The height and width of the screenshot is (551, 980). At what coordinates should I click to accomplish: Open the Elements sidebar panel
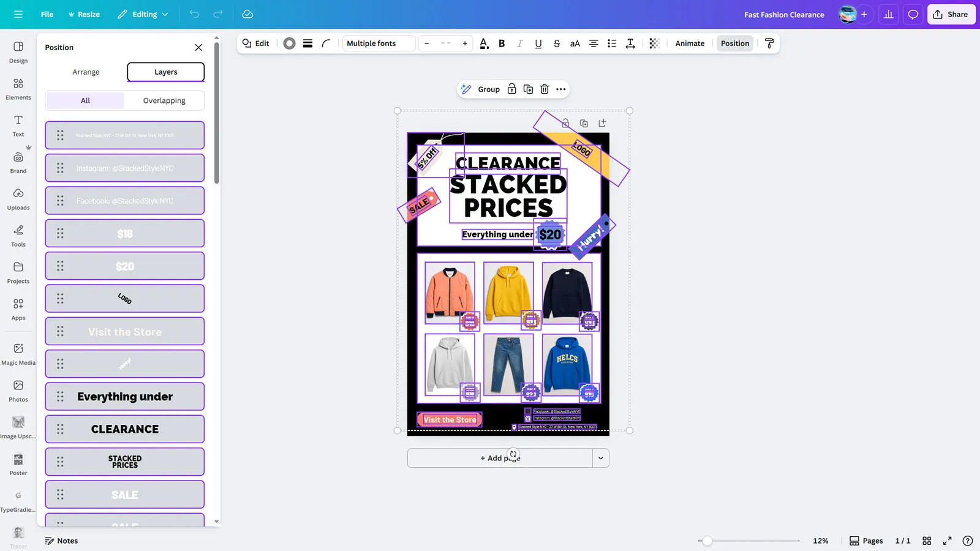click(x=18, y=88)
